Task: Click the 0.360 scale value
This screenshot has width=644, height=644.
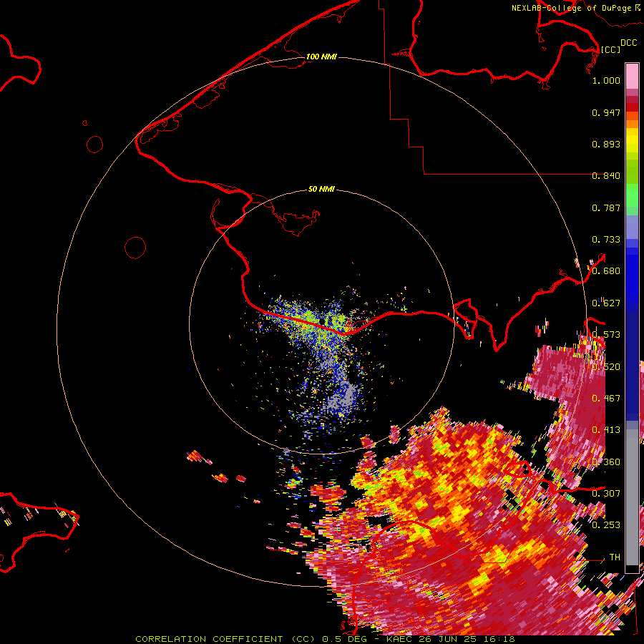Action: pyautogui.click(x=606, y=462)
